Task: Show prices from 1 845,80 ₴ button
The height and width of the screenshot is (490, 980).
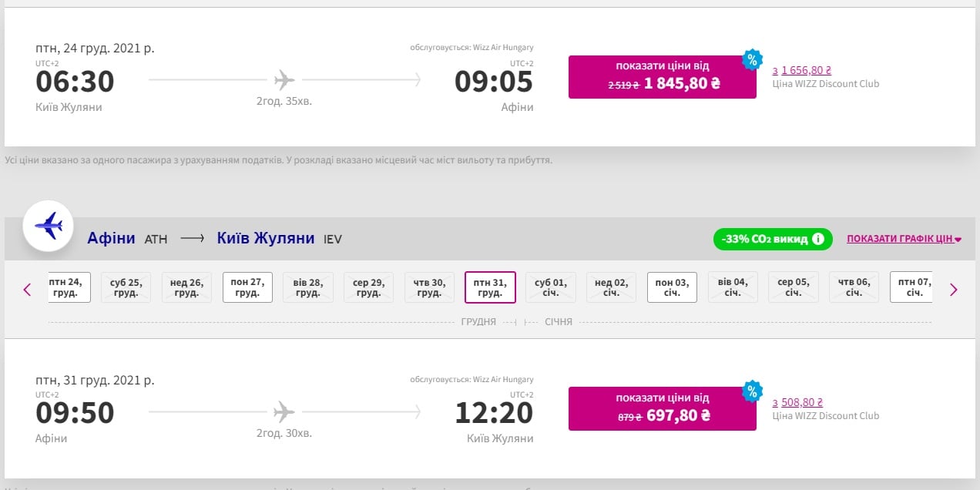Action: pos(662,77)
